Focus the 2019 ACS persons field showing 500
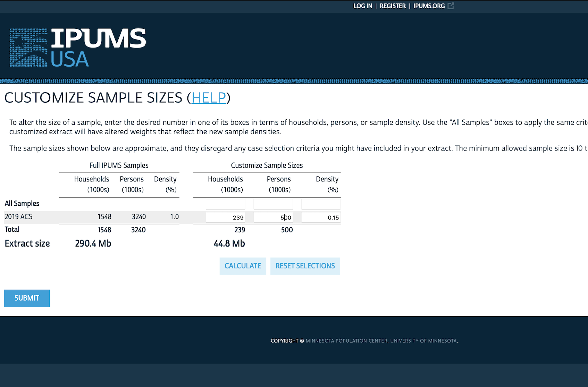Viewport: 588px width, 387px height. click(273, 217)
